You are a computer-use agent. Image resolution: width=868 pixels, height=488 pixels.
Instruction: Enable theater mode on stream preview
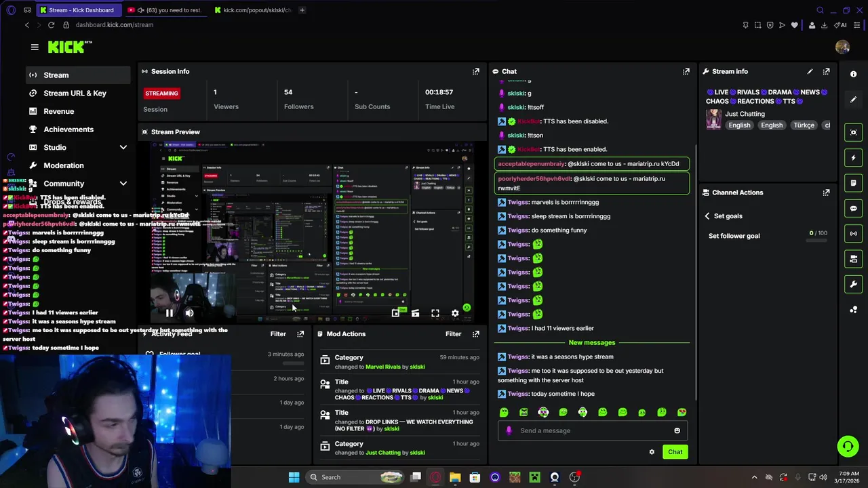(415, 313)
